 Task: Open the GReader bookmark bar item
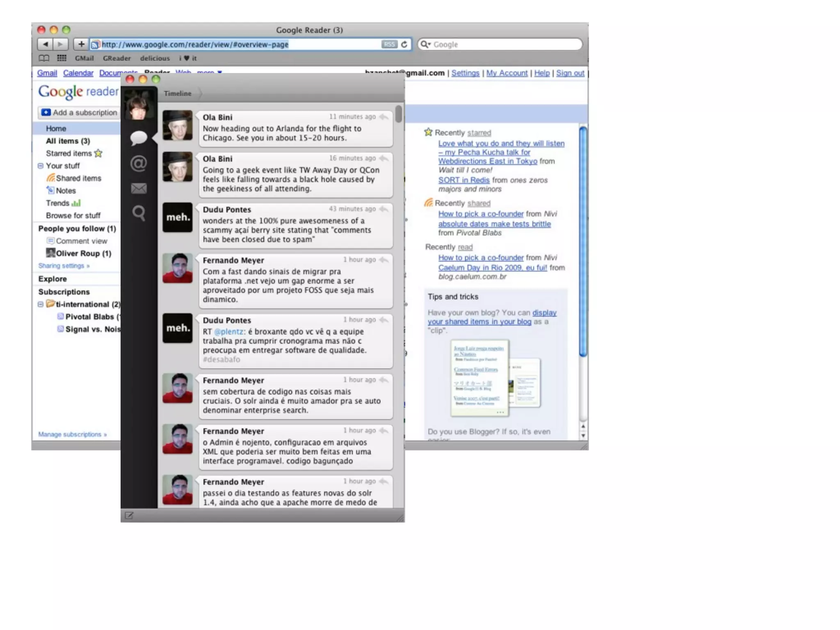[x=117, y=58]
